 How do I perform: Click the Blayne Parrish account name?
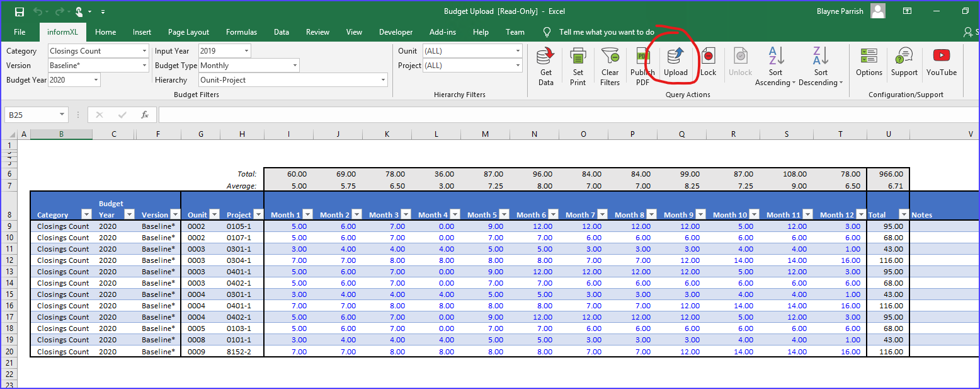tap(840, 11)
